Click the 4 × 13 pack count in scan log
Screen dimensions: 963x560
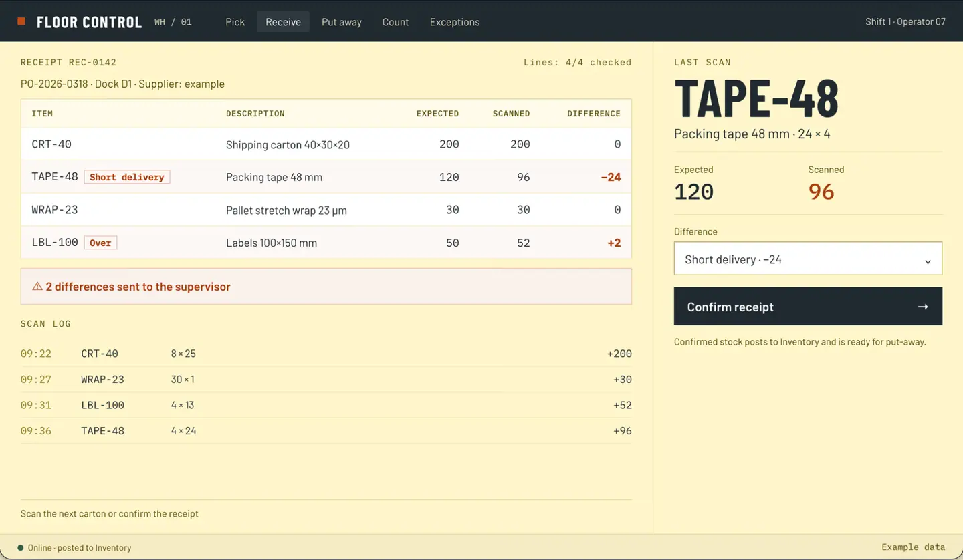pyautogui.click(x=183, y=405)
